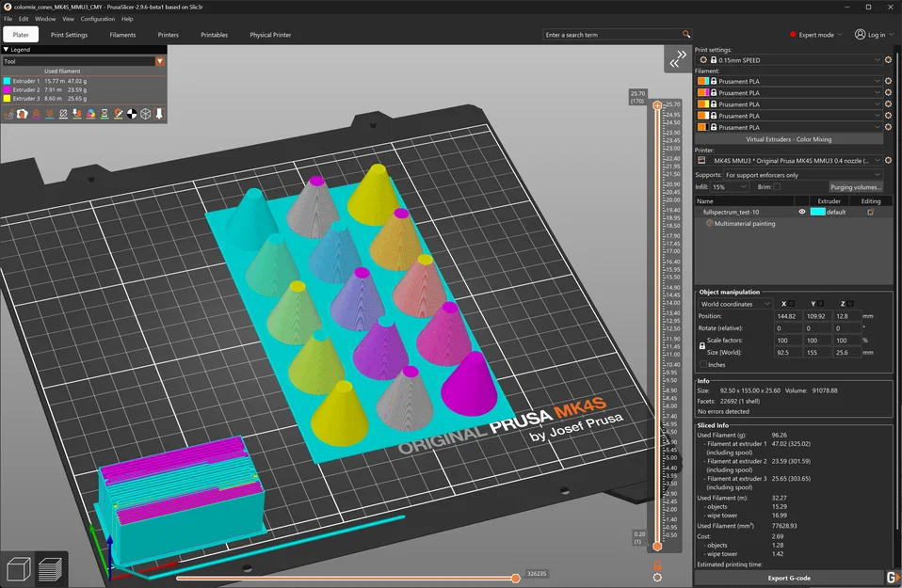Click Position X field 144.82
The width and height of the screenshot is (902, 588).
[x=787, y=315]
